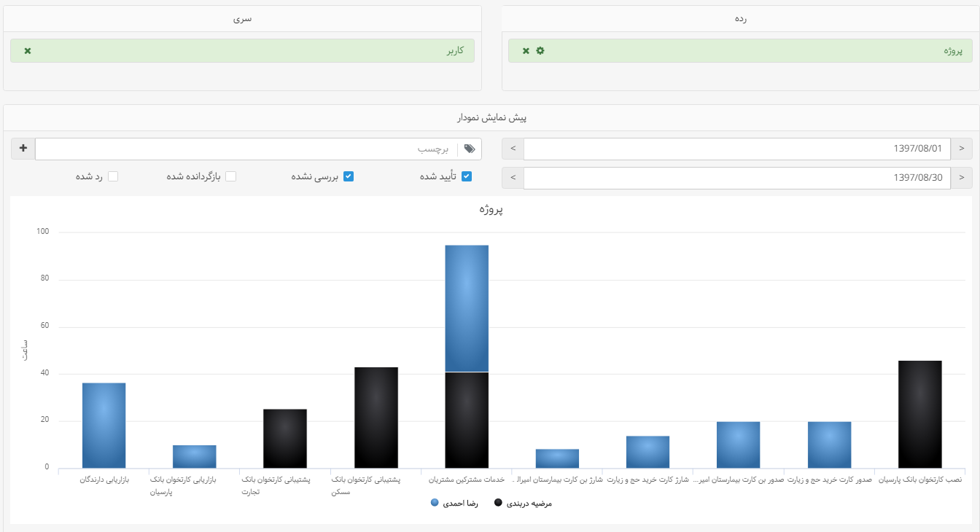Click the plus button beside tag field

[23, 149]
